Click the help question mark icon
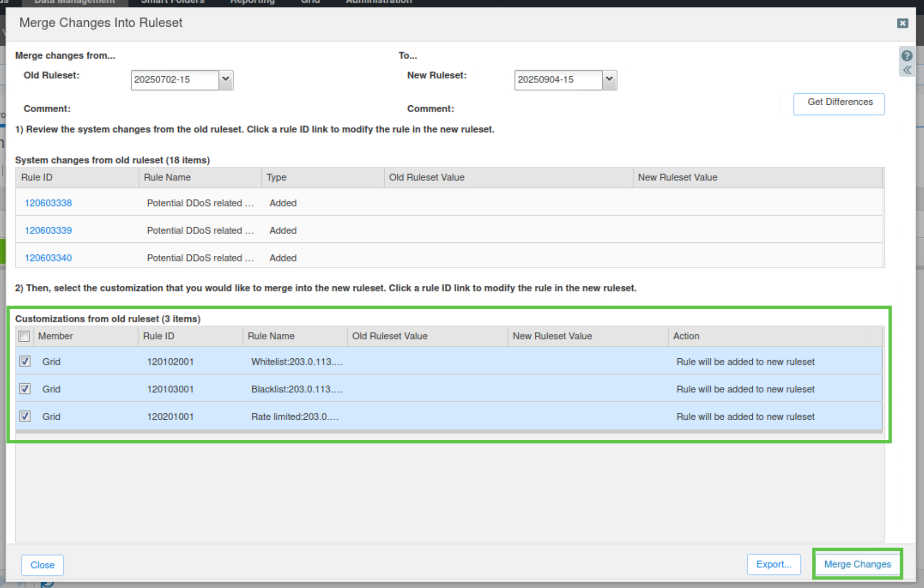This screenshot has width=924, height=588. point(906,56)
